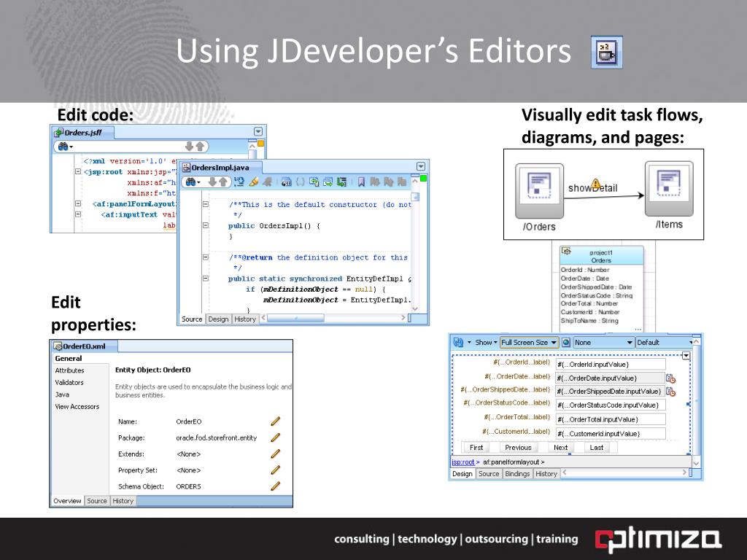The height and width of the screenshot is (560, 747).
Task: Open the tab list dropdown of OrdersImpl.java editor
Action: [421, 166]
